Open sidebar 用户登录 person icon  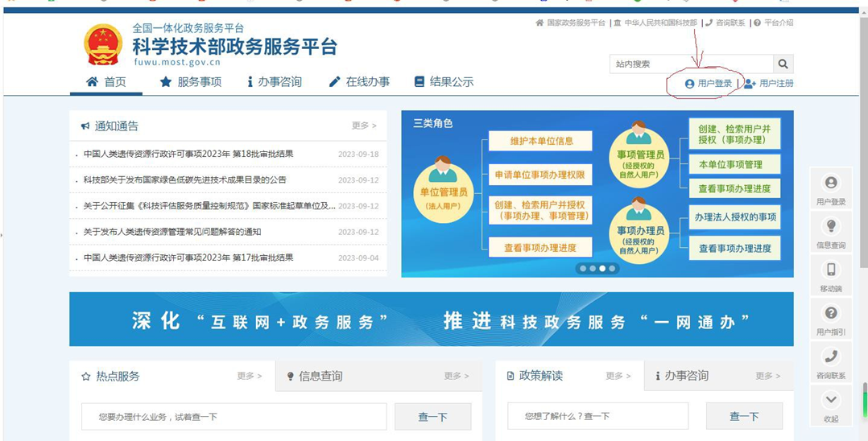tap(831, 183)
